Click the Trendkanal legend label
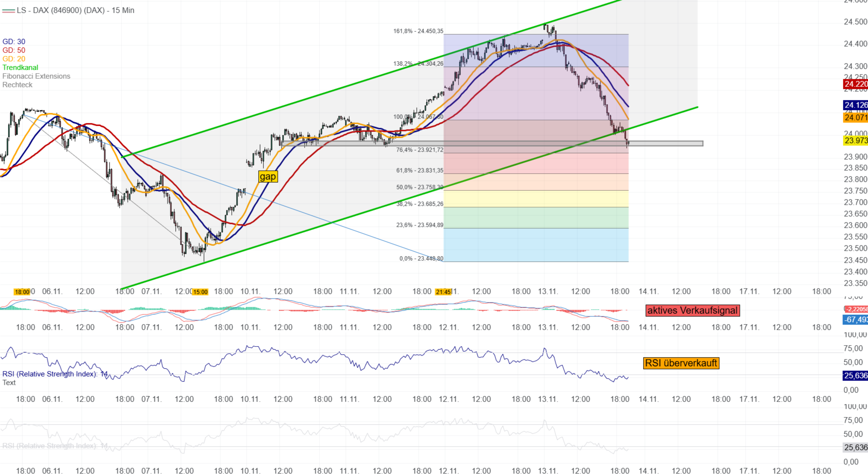This screenshot has height=476, width=868. point(20,67)
